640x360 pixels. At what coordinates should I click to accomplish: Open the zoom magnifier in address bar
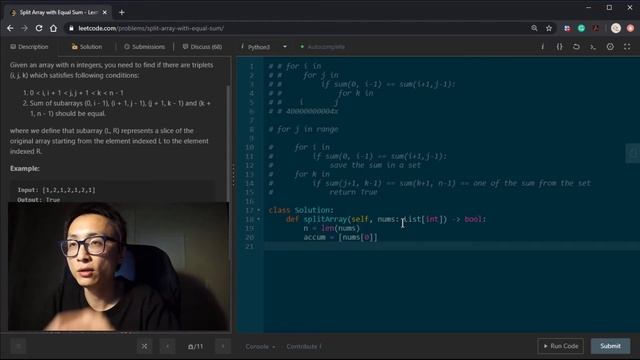click(x=534, y=28)
